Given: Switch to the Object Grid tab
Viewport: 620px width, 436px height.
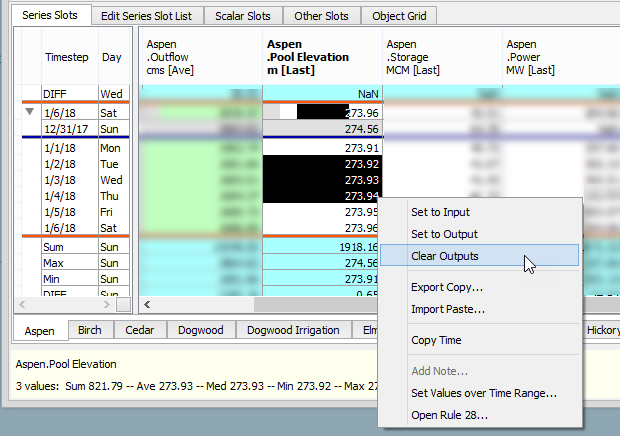Looking at the screenshot, I should pos(402,16).
